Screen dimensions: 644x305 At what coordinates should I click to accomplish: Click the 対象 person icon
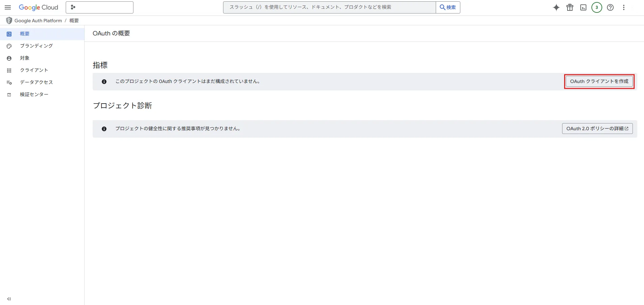coord(9,58)
